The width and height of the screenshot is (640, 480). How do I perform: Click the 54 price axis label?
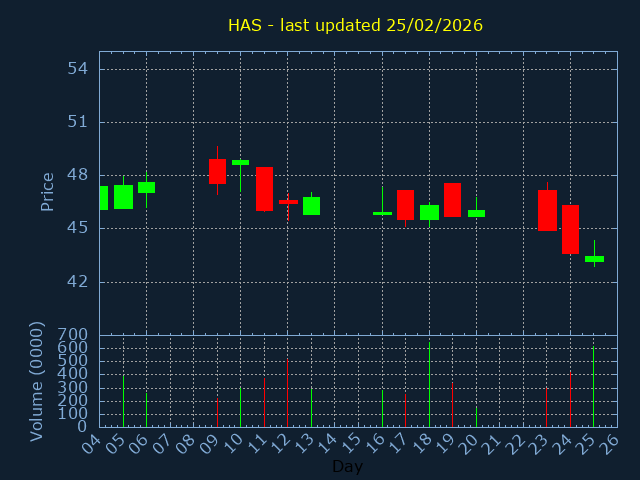(78, 69)
